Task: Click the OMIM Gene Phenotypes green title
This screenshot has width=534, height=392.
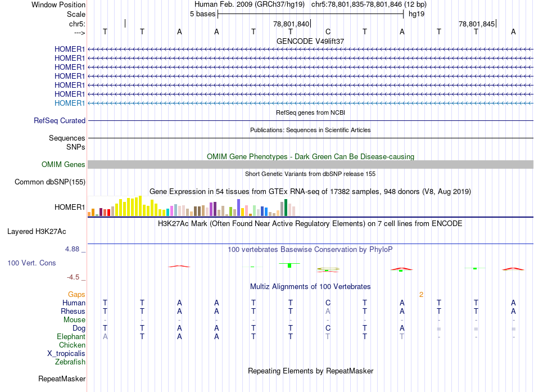Action: tap(310, 156)
